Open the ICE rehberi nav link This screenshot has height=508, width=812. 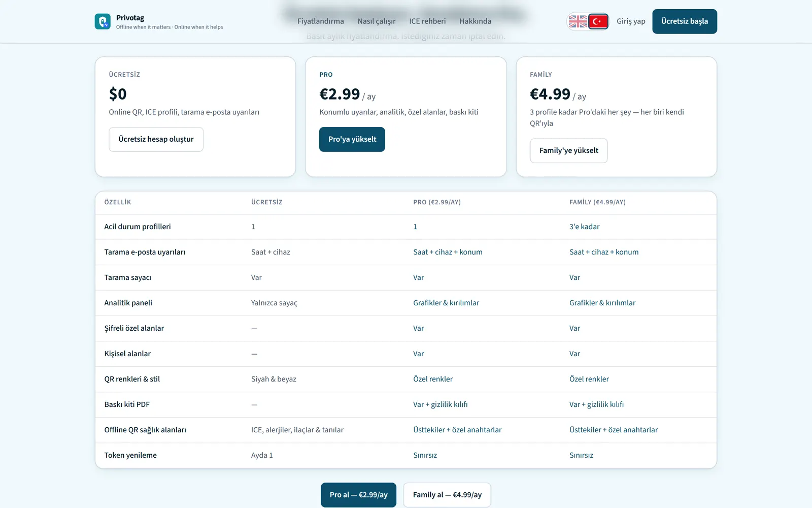[427, 21]
